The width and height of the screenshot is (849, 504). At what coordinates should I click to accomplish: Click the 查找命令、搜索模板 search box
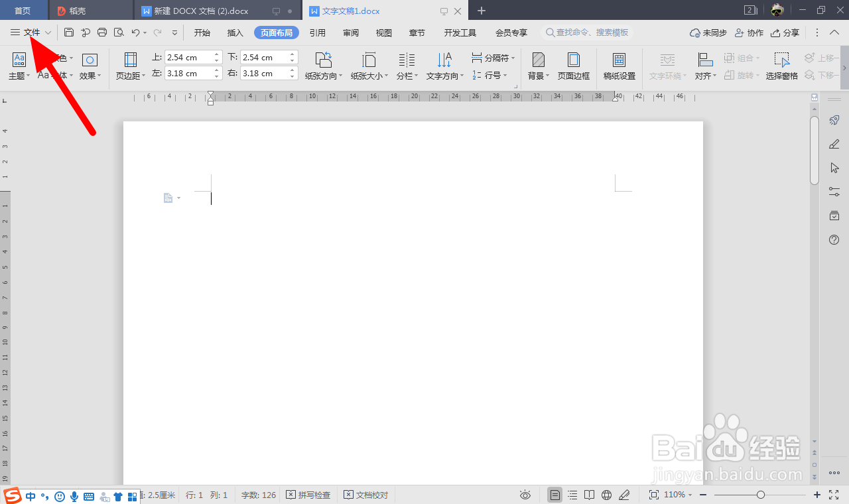point(587,32)
